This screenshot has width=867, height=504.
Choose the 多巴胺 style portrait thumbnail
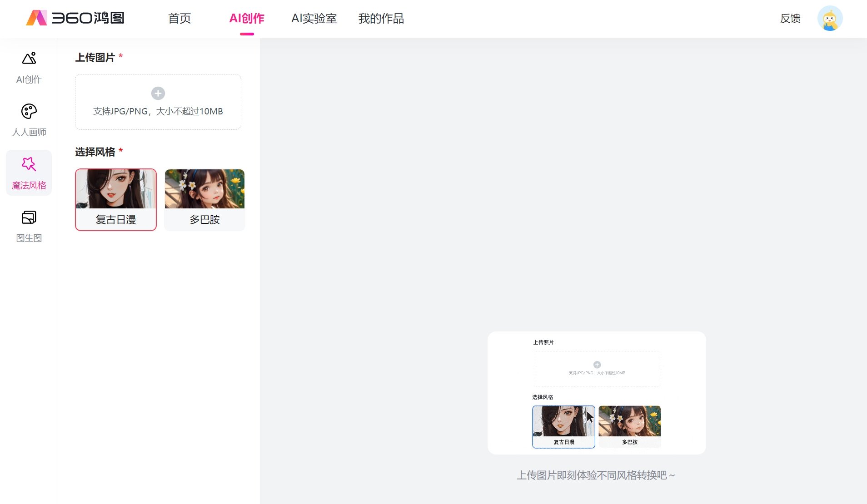pyautogui.click(x=204, y=189)
